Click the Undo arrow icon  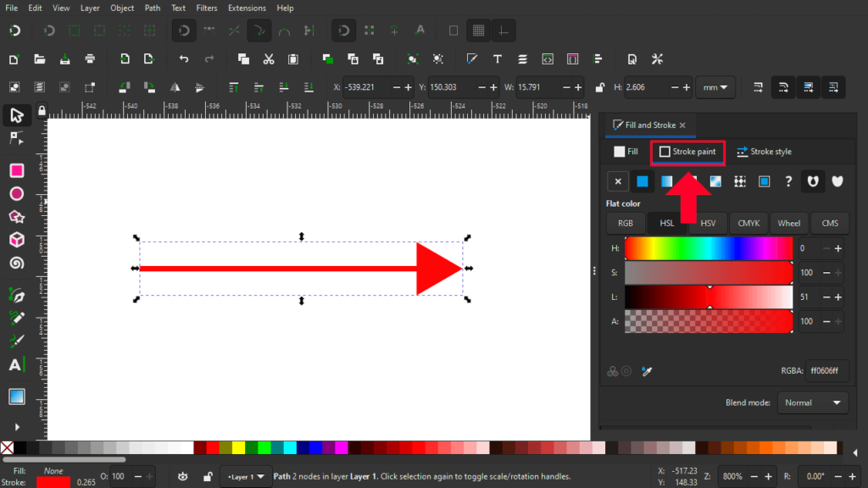pos(184,59)
